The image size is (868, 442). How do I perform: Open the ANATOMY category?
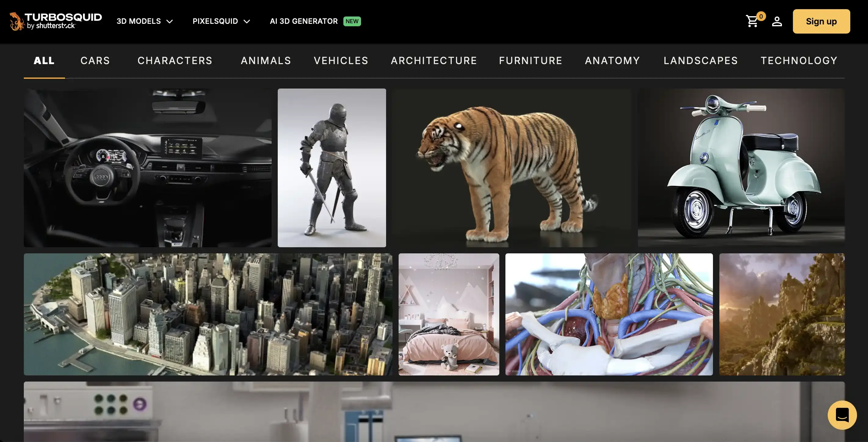pos(612,61)
